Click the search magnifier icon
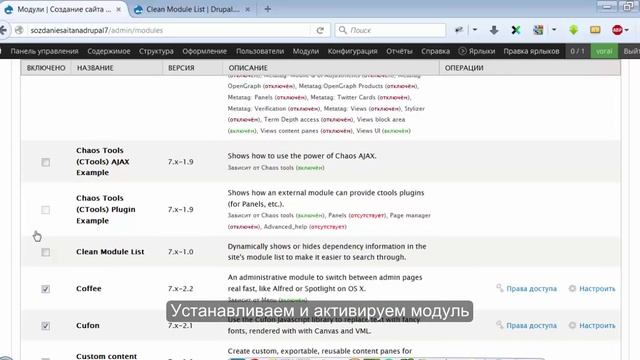Viewport: 640px width, 360px height. [343, 30]
